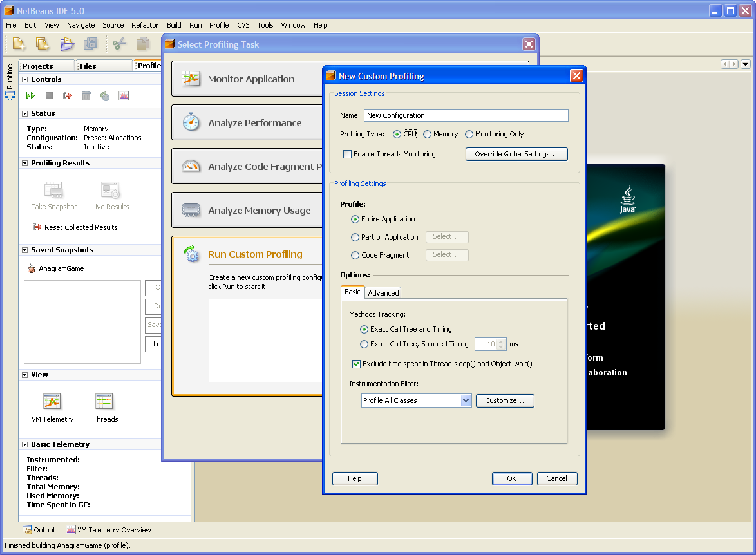Click the Analyze Memory Usage chip icon
The height and width of the screenshot is (555, 756).
coord(191,210)
